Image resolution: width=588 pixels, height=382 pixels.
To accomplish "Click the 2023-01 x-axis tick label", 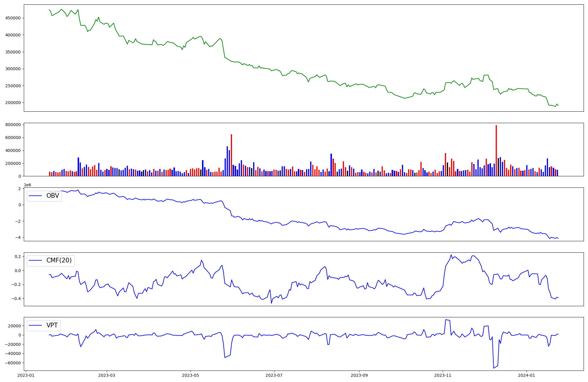I will click(26, 375).
